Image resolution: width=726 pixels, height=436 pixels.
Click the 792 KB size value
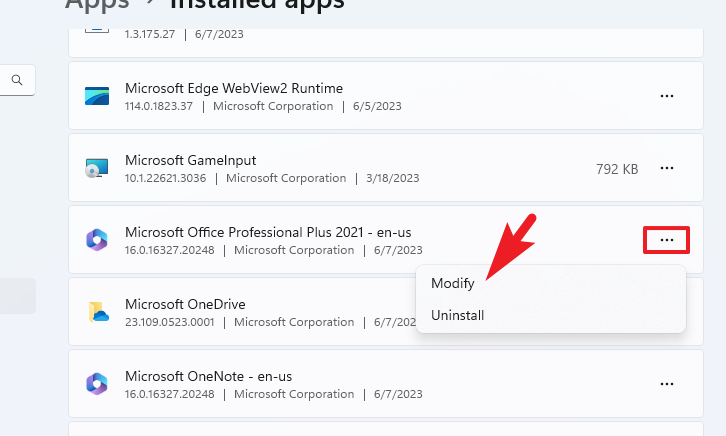[x=617, y=169]
